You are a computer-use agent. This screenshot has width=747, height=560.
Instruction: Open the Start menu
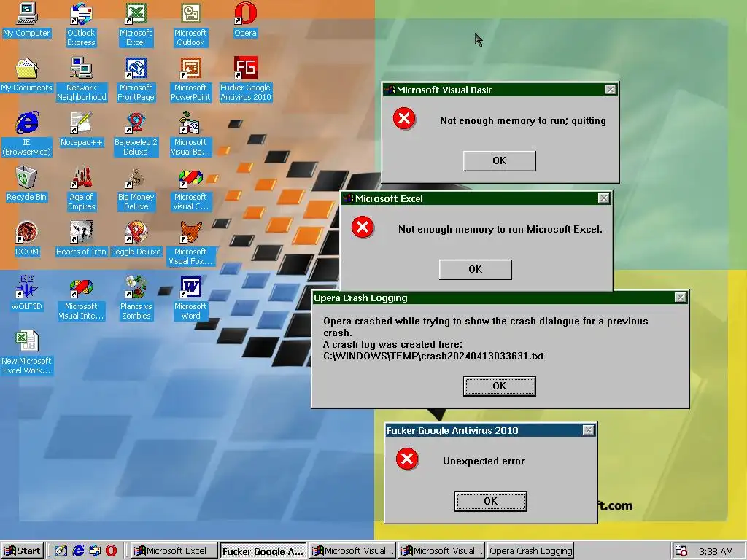[x=23, y=551]
